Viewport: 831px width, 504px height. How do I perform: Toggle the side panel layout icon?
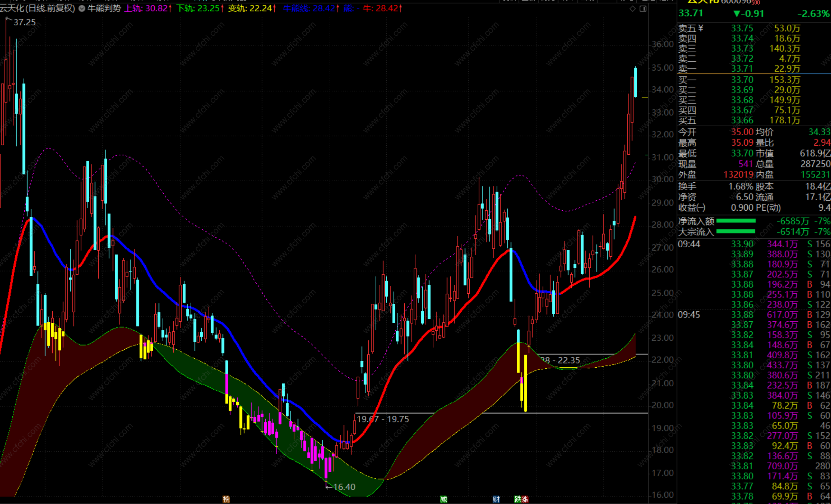643,8
